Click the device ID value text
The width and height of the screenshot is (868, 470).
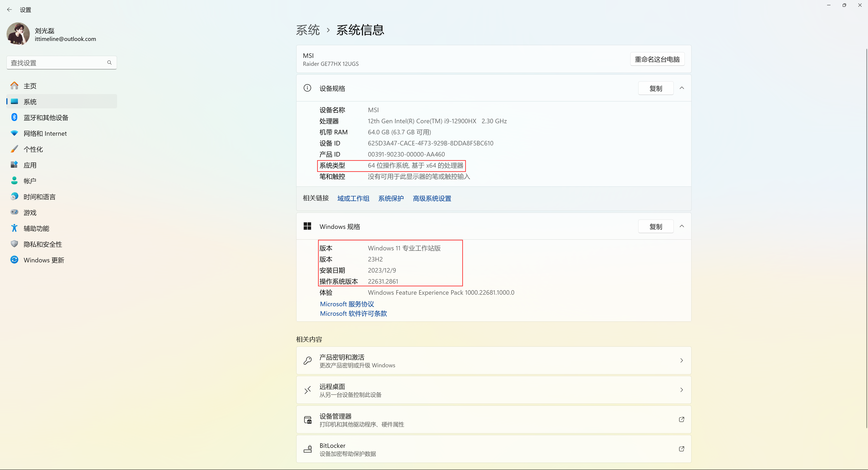coord(430,143)
